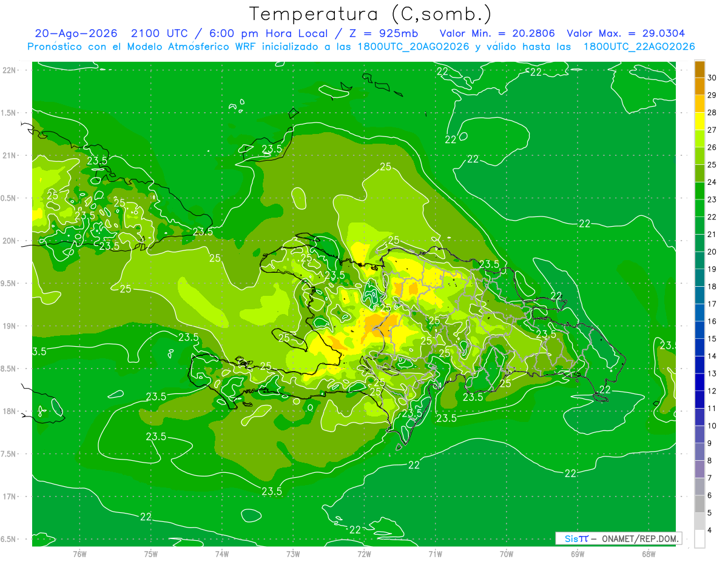
Task: Click the "1800UTC_22AGO2026" valid-until timestamp
Action: pyautogui.click(x=639, y=47)
